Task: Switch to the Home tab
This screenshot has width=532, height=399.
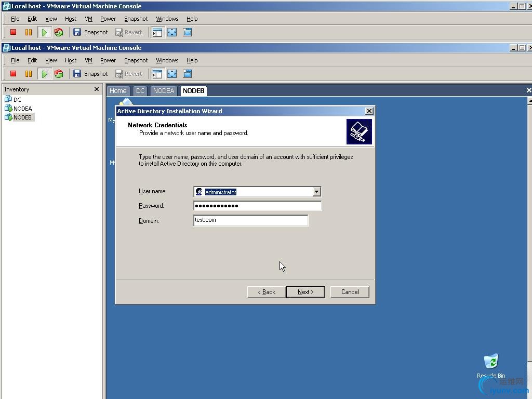Action: point(118,91)
